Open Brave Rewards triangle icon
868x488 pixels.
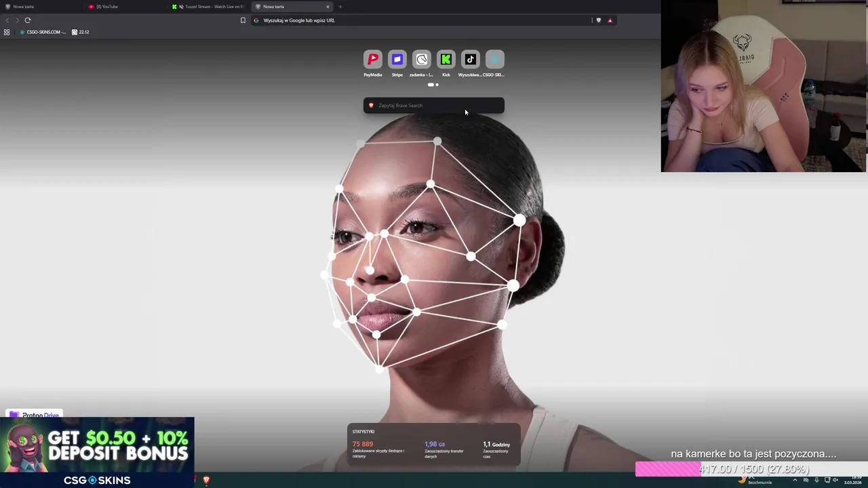point(610,20)
